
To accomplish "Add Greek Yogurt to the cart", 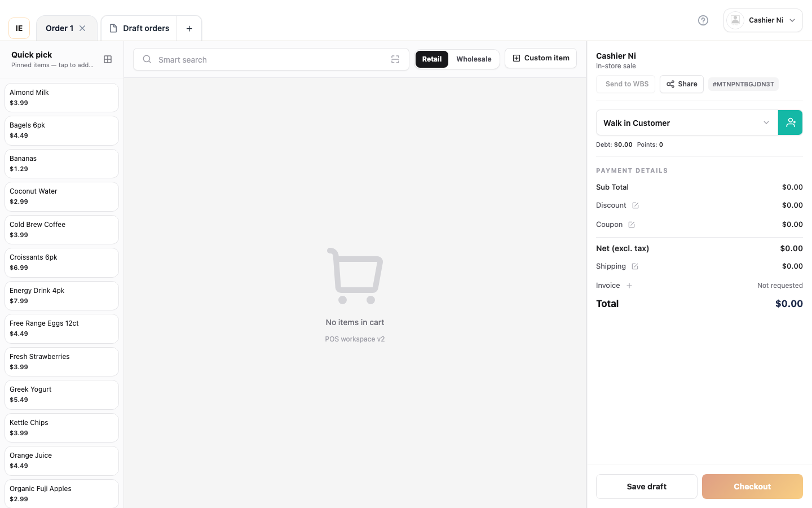I will (x=61, y=395).
